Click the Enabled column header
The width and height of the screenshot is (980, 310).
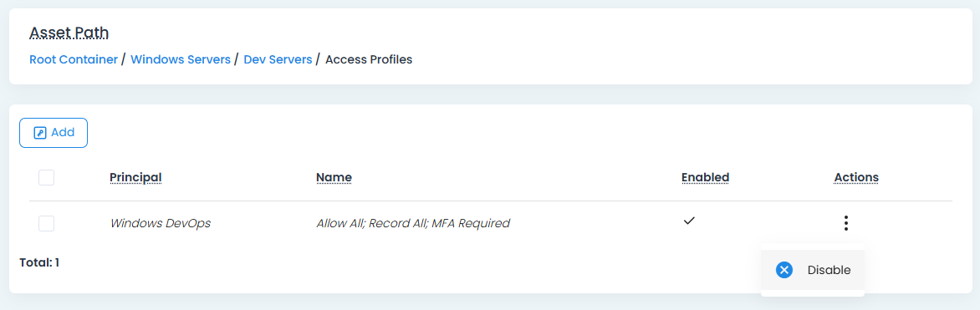(x=705, y=177)
